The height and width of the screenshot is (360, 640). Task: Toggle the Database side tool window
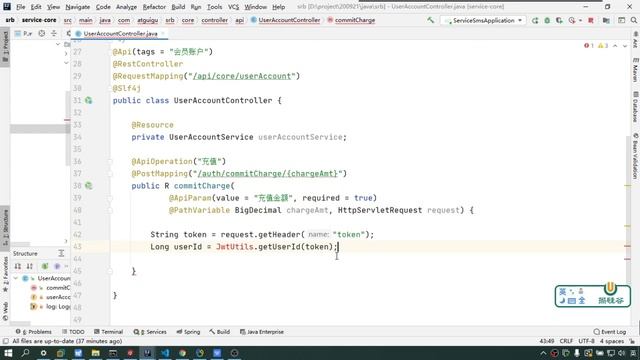pos(635,107)
